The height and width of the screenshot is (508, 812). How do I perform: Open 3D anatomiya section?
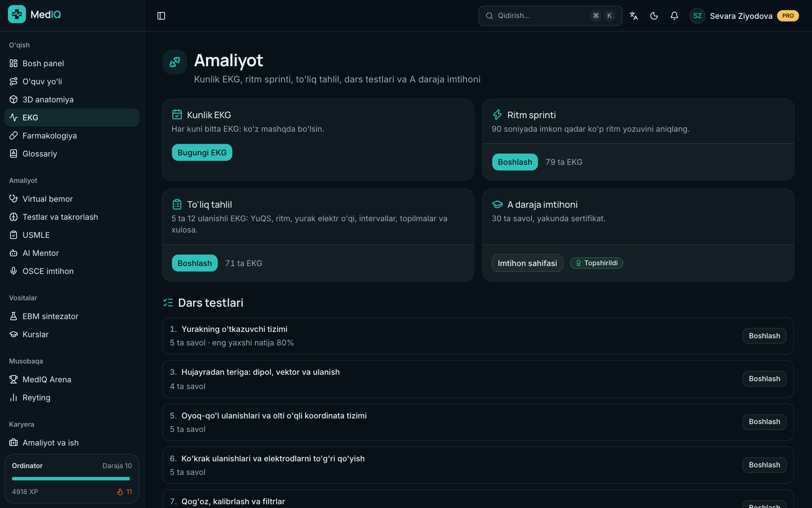point(72,99)
